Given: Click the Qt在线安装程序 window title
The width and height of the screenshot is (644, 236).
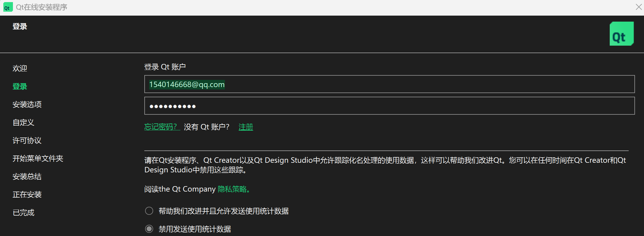Looking at the screenshot, I should click(41, 7).
